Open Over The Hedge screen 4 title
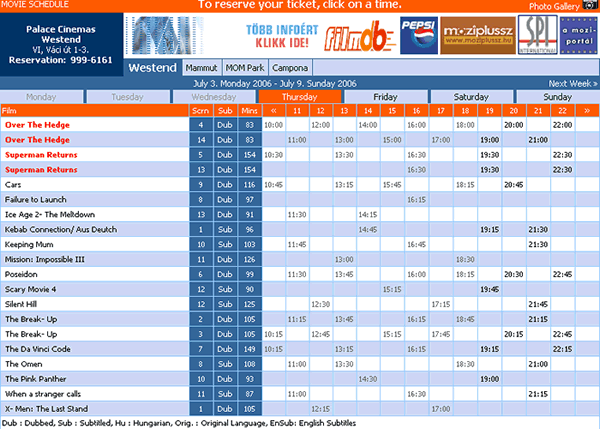The height and width of the screenshot is (429, 600). point(38,125)
